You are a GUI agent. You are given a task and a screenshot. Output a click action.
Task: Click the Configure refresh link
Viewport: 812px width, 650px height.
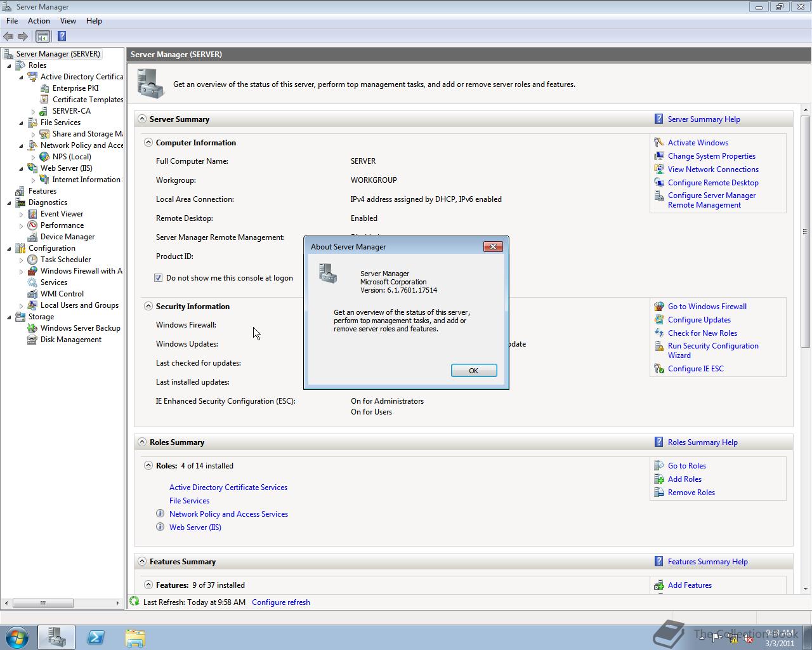[281, 602]
